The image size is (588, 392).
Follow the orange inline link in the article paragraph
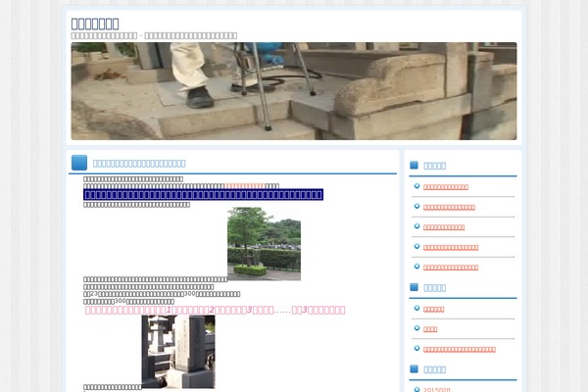point(244,186)
